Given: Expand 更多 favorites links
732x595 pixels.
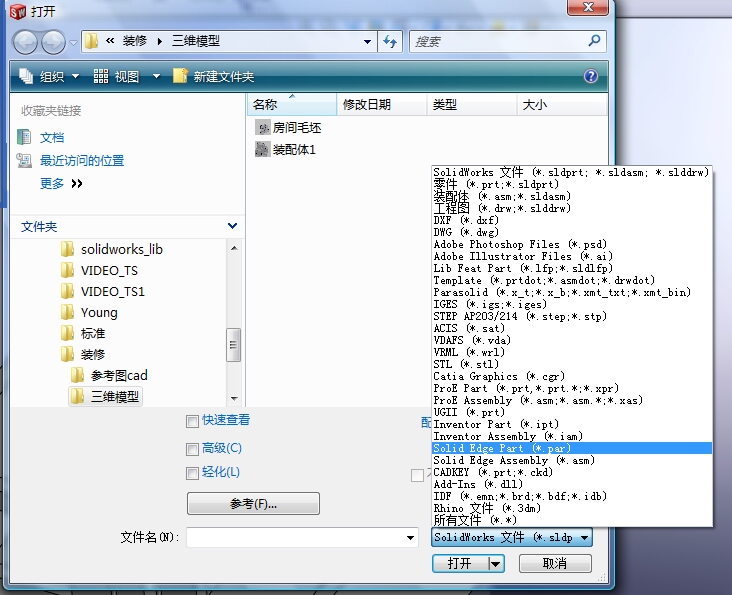Looking at the screenshot, I should [61, 183].
